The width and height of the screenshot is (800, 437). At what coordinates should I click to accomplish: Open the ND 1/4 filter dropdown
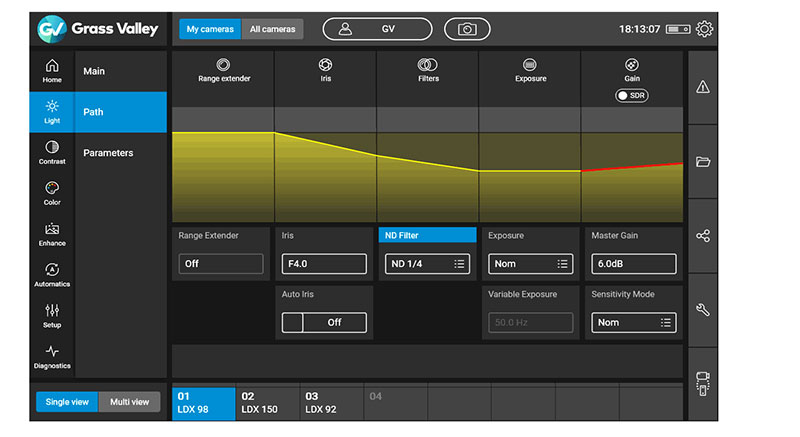[427, 264]
